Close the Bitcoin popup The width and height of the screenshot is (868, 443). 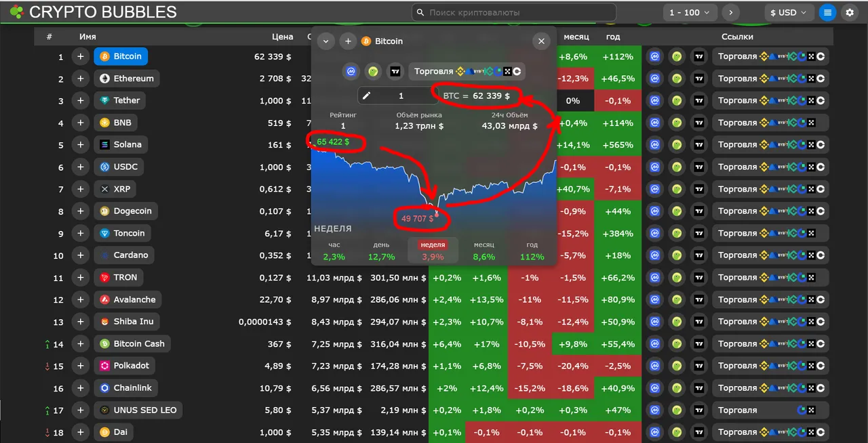[x=541, y=41]
